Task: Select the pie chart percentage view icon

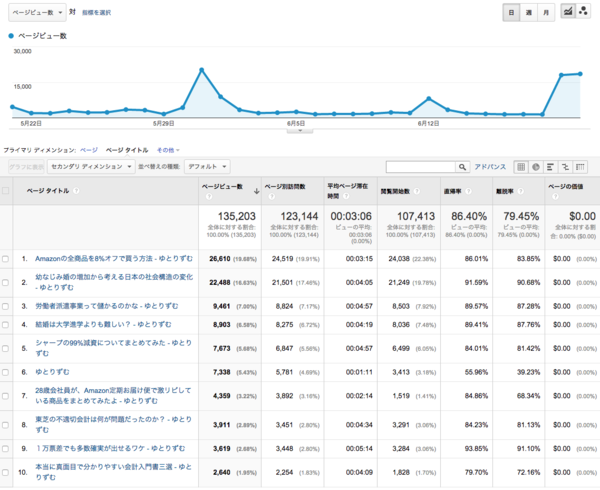Action: [x=536, y=167]
